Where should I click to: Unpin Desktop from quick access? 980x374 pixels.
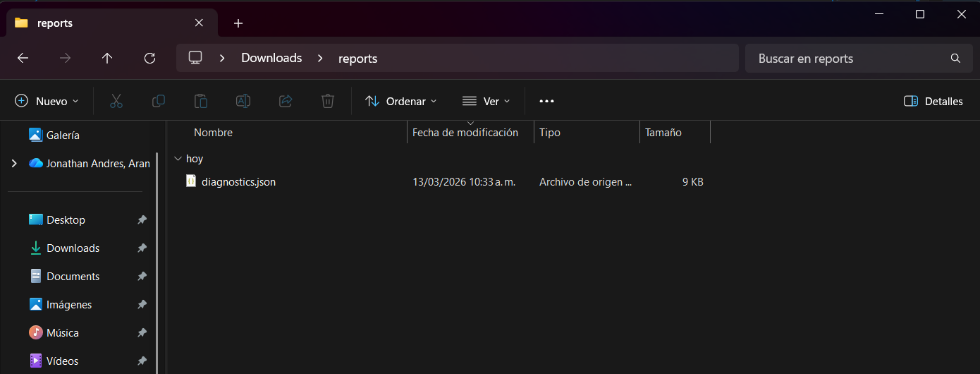(142, 220)
